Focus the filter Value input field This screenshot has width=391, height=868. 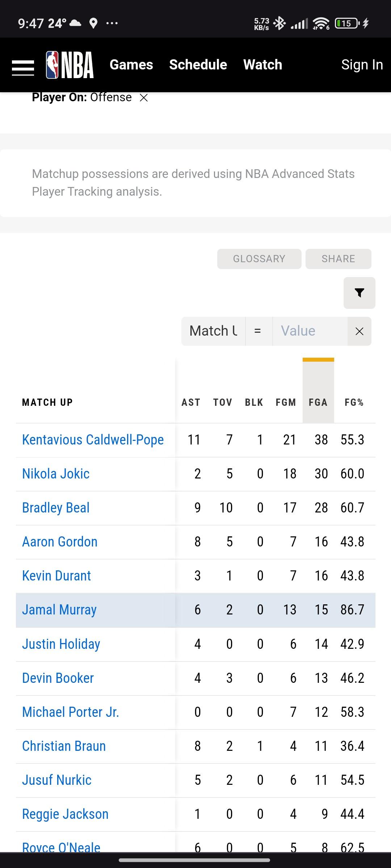tap(310, 331)
